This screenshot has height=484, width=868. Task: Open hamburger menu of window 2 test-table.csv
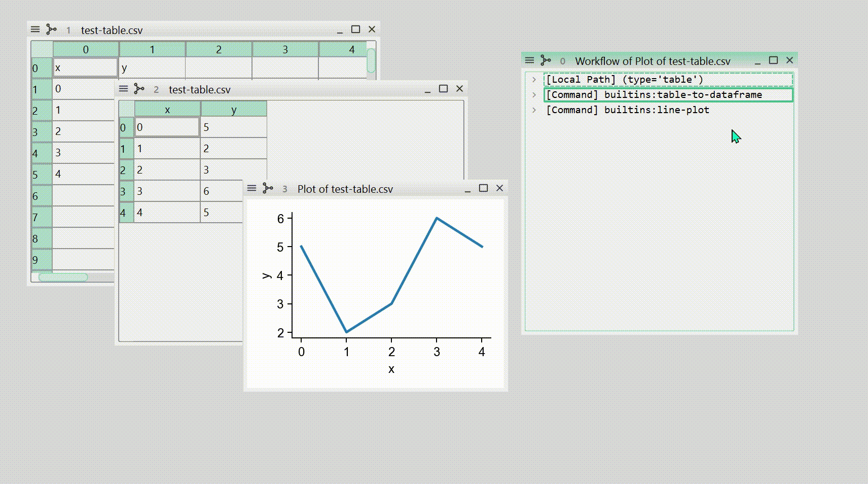pos(123,89)
